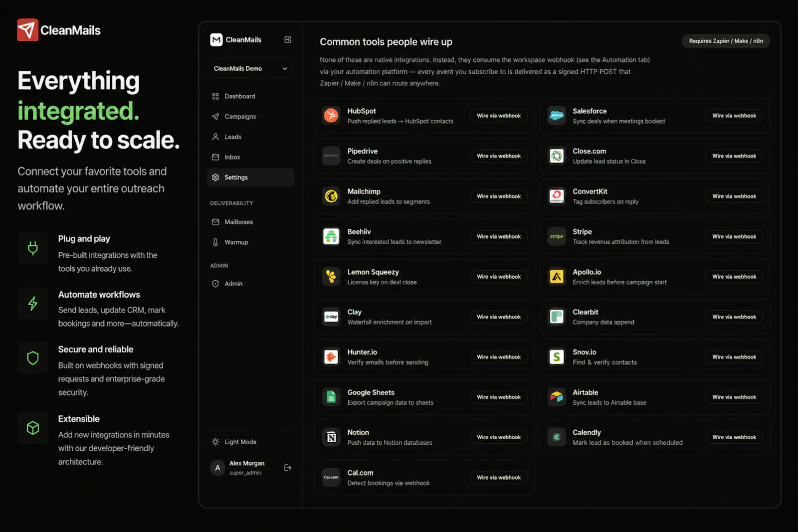Image resolution: width=798 pixels, height=532 pixels.
Task: Click the CleanMails M icon in sidebar
Action: click(216, 40)
